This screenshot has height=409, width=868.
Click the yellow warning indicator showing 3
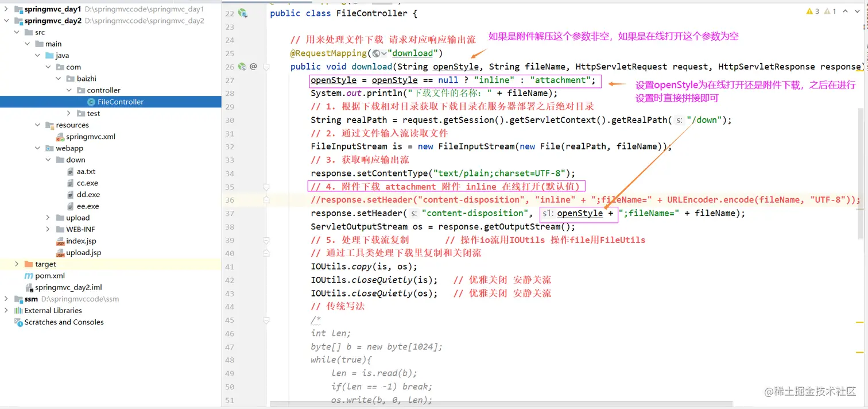click(813, 11)
